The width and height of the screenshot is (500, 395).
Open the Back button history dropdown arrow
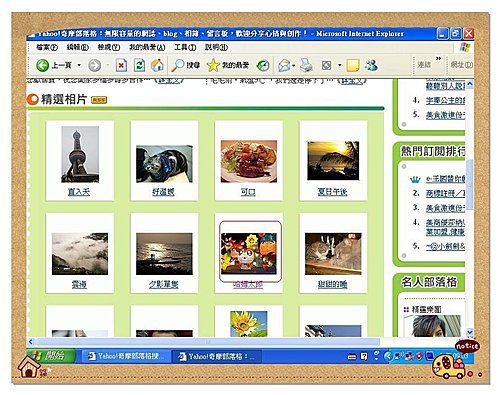tap(79, 65)
